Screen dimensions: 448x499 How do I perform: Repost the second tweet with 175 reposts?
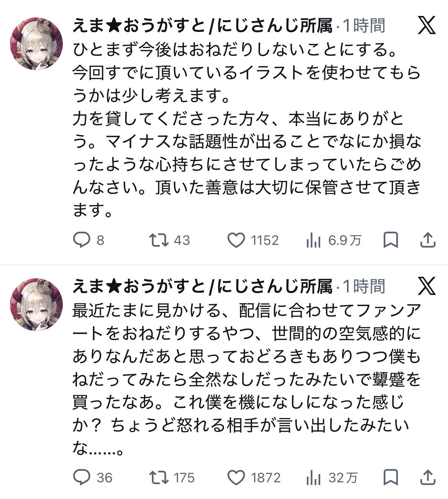(x=158, y=477)
